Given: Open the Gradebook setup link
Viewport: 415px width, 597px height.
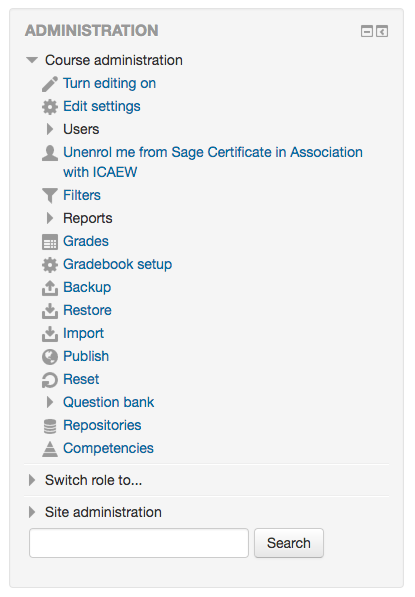Looking at the screenshot, I should click(x=117, y=264).
